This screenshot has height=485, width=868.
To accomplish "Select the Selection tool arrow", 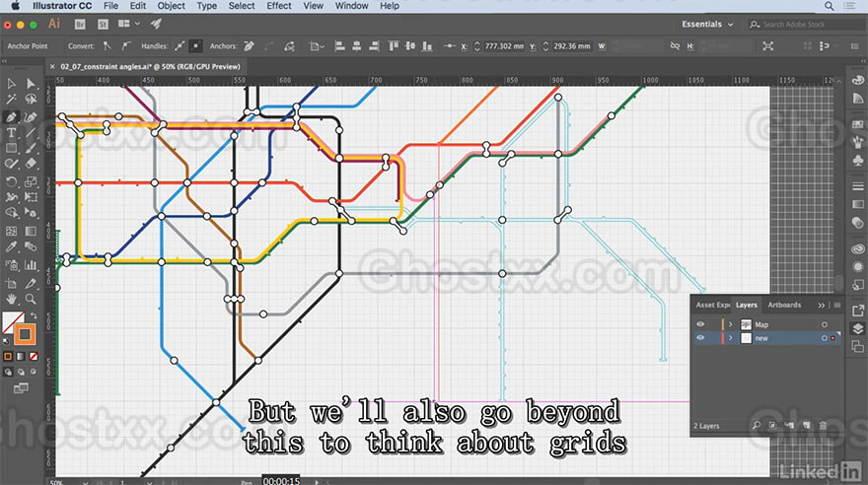I will [x=11, y=84].
